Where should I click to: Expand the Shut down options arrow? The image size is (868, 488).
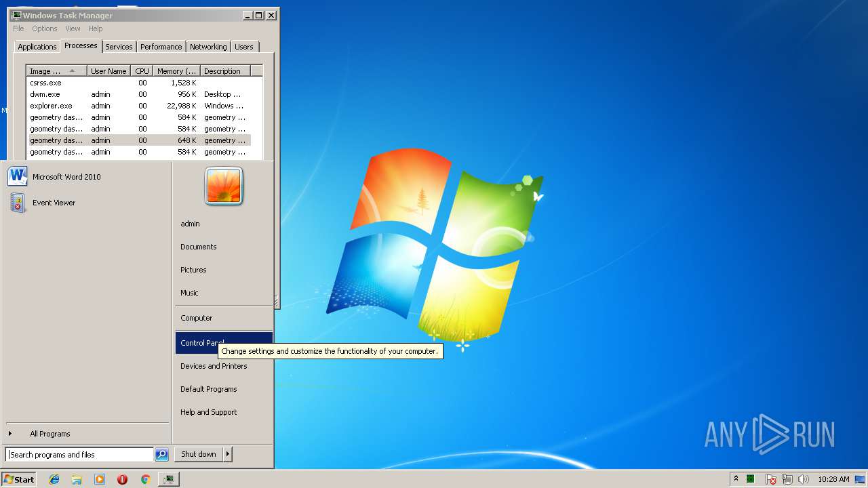pos(228,454)
